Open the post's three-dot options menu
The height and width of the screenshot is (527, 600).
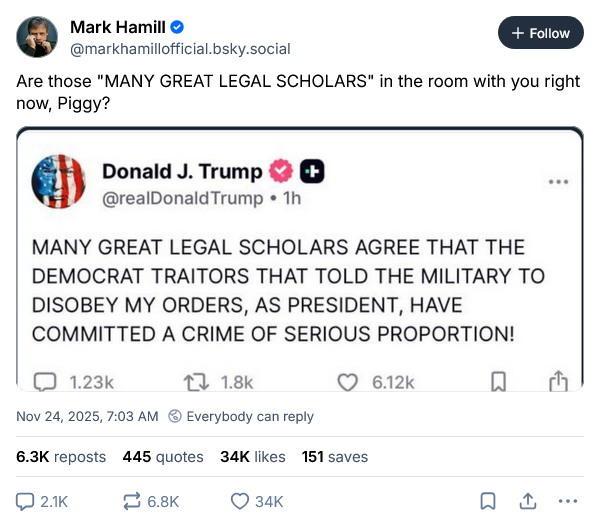pos(568,502)
